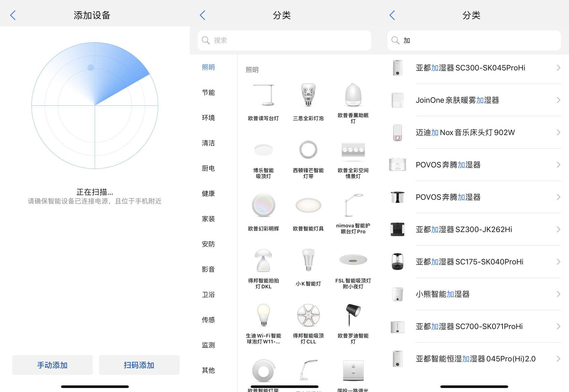
Task: Select the 健康 category in sidebar
Action: (208, 194)
